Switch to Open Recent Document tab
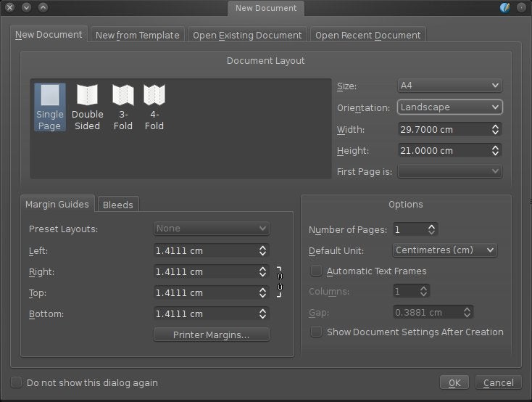Viewport: 532px width, 402px height. tap(367, 35)
